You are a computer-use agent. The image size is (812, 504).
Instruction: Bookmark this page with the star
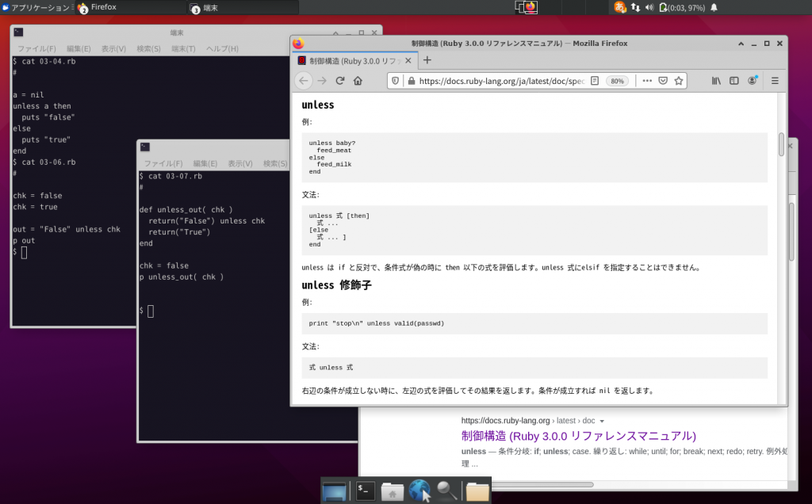pos(679,80)
